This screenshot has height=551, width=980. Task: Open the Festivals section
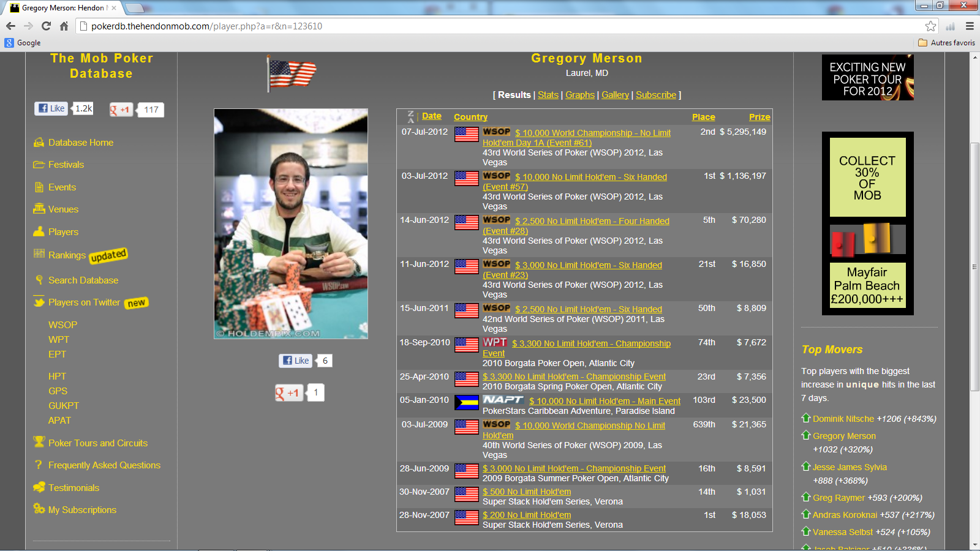point(66,165)
